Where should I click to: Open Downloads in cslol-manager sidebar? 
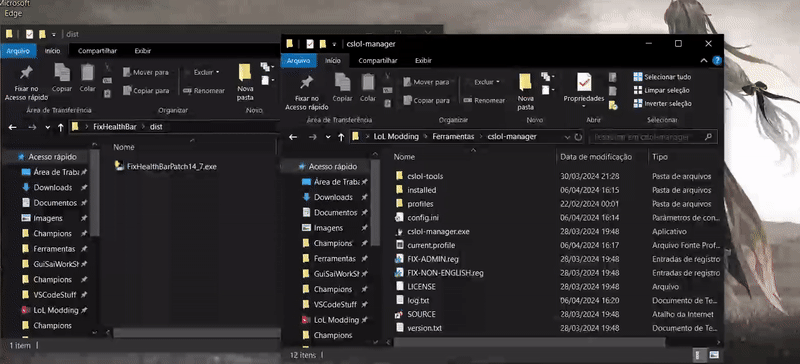click(x=327, y=197)
